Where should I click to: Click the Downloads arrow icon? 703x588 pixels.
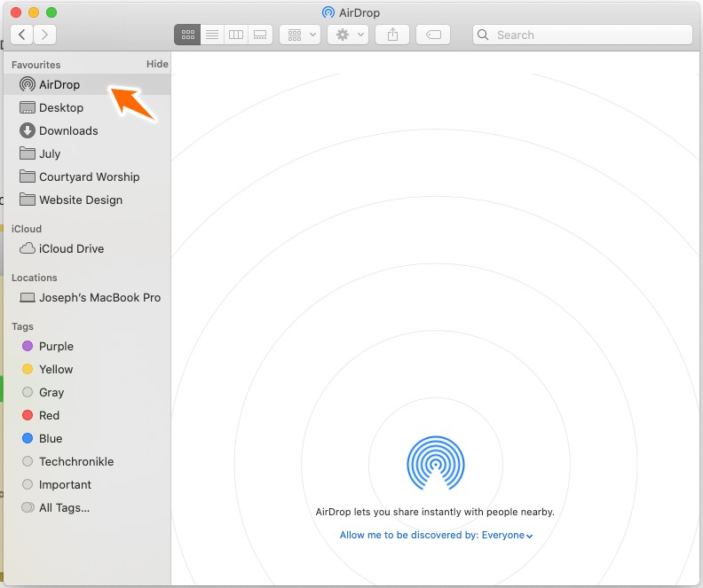tap(28, 130)
